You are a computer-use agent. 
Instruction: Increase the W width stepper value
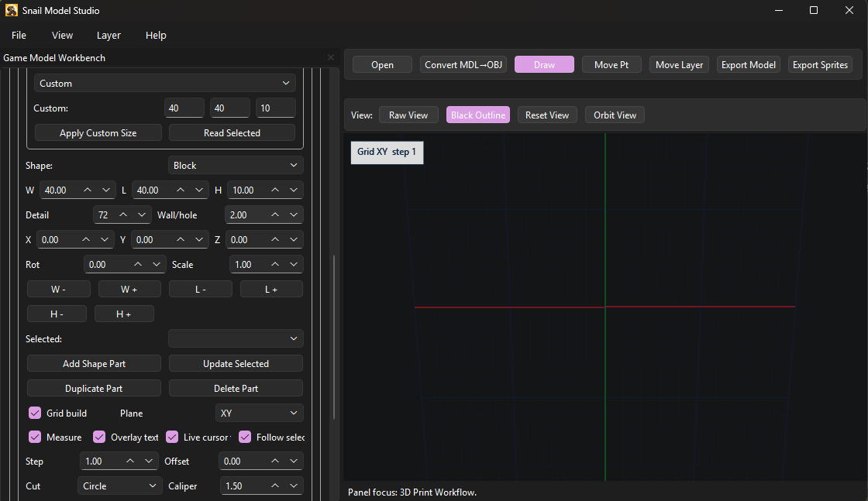88,190
